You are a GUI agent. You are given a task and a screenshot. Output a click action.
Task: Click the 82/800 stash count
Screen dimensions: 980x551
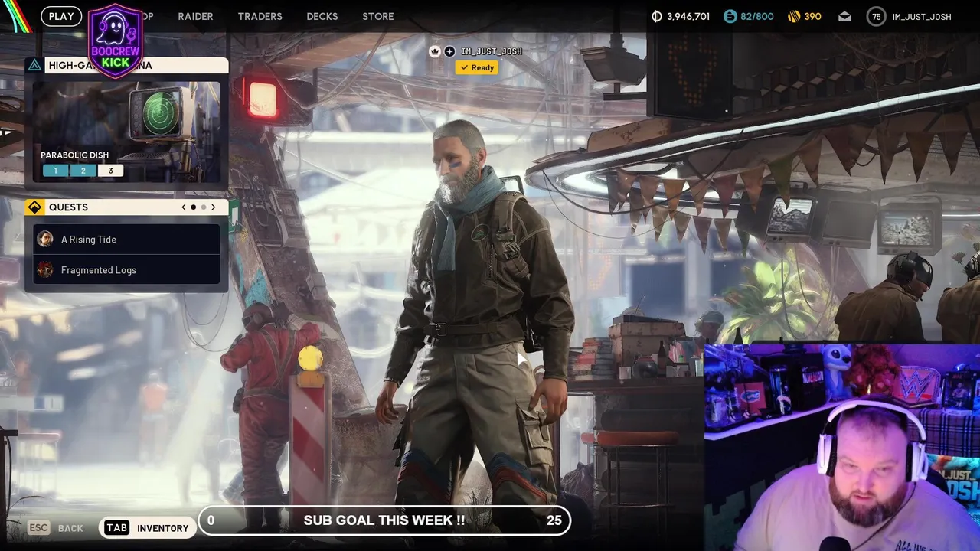click(x=756, y=17)
